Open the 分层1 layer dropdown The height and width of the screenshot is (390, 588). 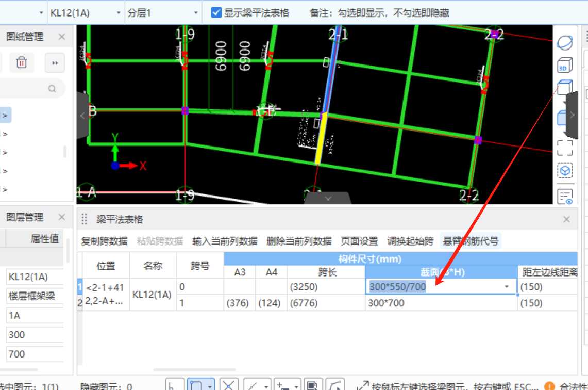coord(196,13)
